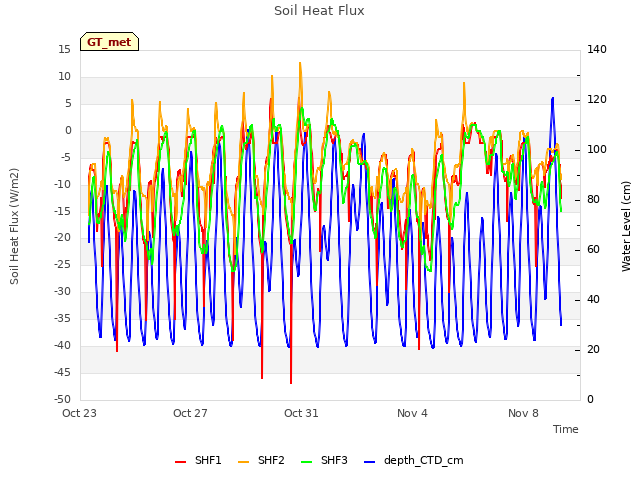This screenshot has width=640, height=480.
Task: Toggle the SHF2 legend entry
Action: point(261,460)
